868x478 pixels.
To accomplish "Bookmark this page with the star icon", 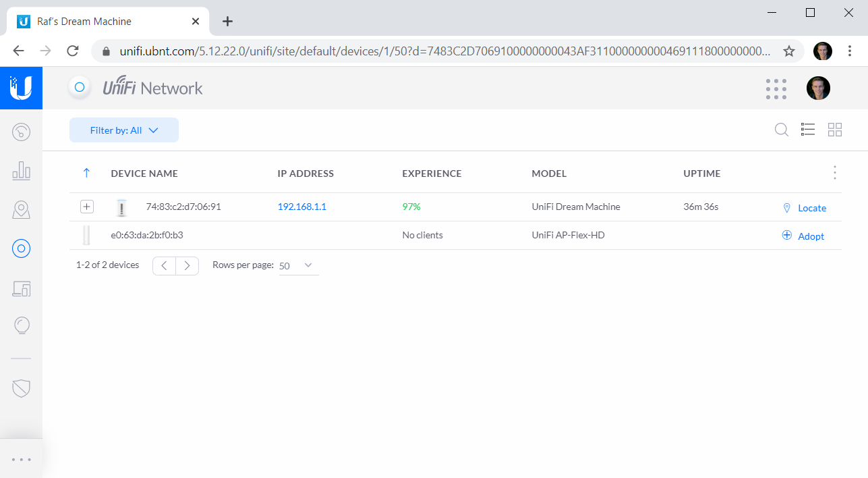I will coord(788,51).
